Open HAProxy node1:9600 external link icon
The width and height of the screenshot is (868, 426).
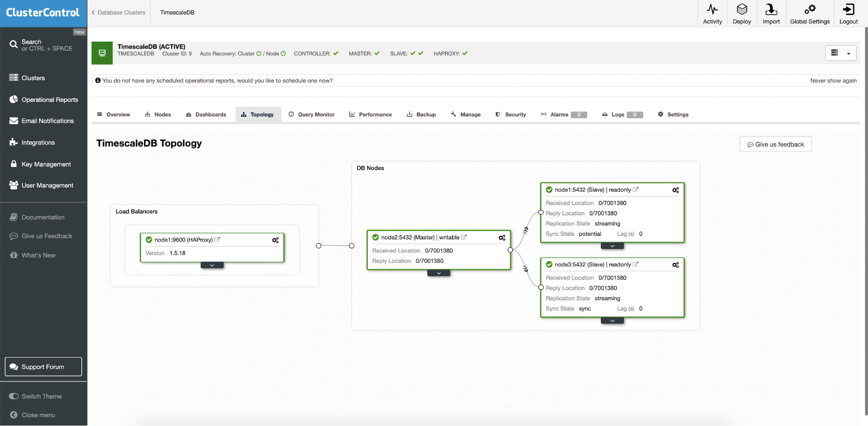[218, 239]
